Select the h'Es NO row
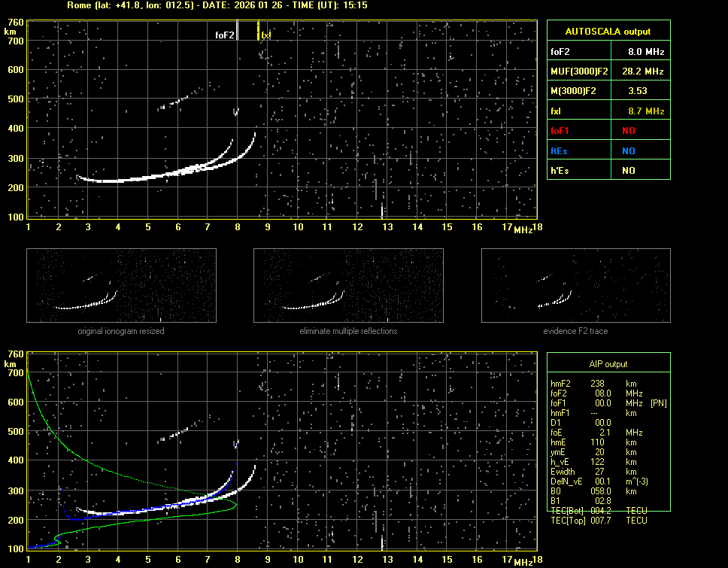The image size is (728, 568). point(608,171)
